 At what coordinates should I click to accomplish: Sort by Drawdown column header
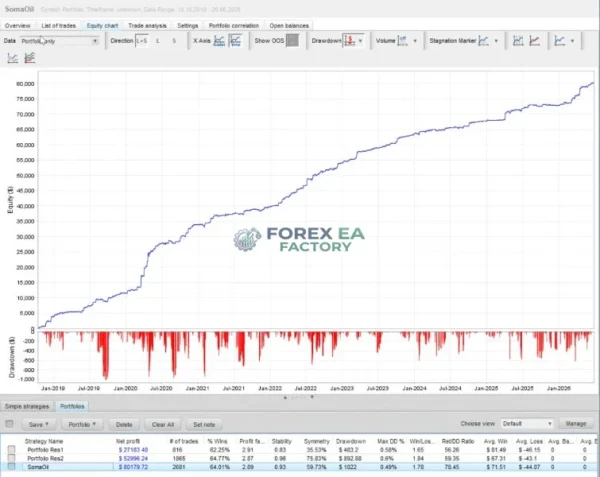(351, 441)
